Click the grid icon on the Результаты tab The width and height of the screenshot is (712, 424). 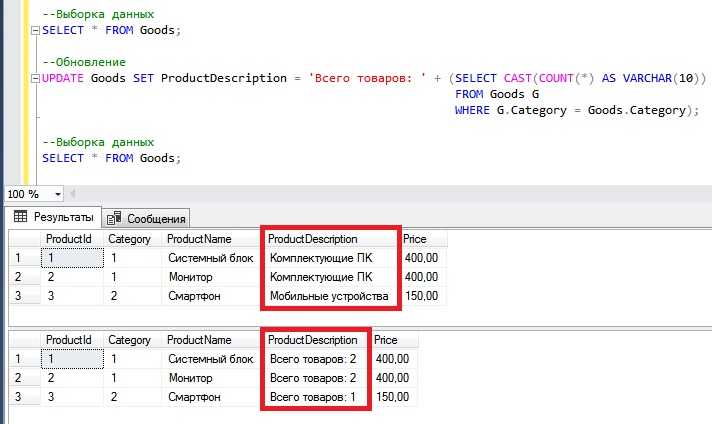pyautogui.click(x=18, y=217)
